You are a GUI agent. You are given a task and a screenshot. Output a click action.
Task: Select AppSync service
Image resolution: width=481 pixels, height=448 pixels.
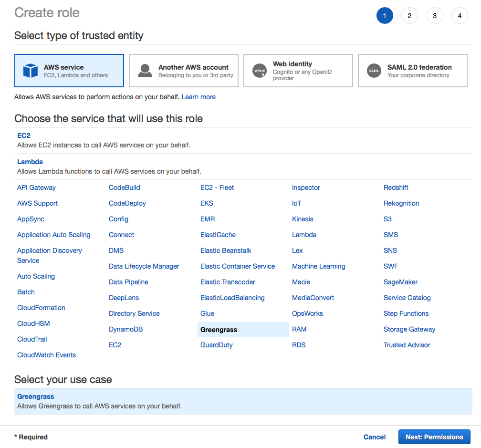[x=31, y=219]
